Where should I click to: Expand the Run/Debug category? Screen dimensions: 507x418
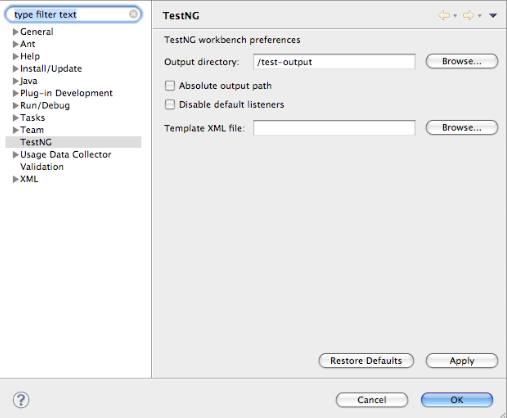coord(15,106)
